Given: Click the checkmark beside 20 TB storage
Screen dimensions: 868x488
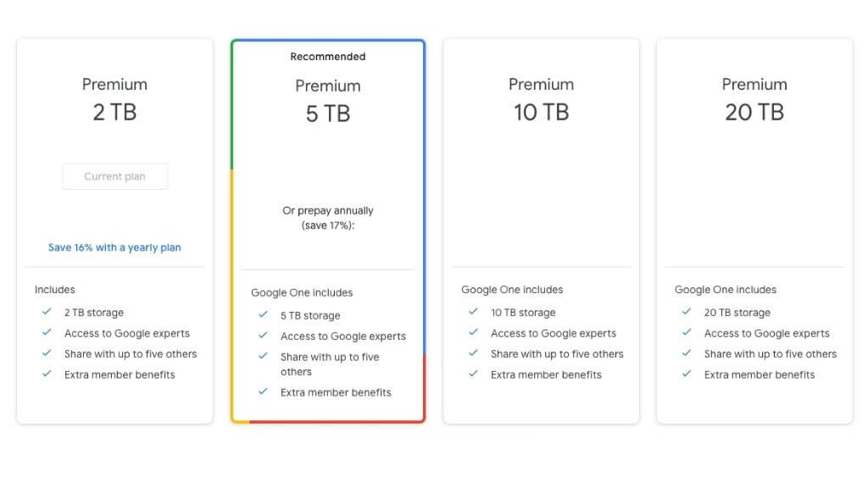Looking at the screenshot, I should click(687, 312).
